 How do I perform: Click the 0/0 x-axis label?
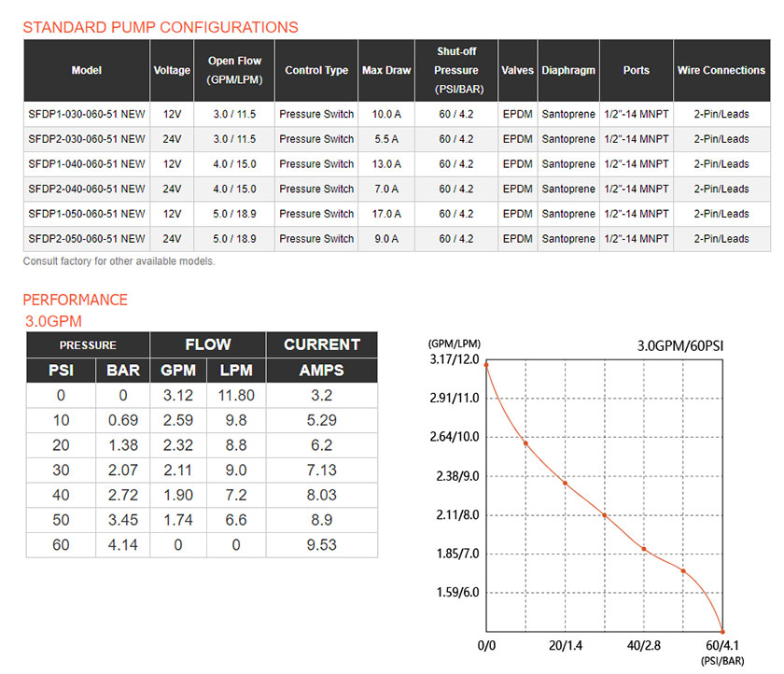[x=486, y=645]
